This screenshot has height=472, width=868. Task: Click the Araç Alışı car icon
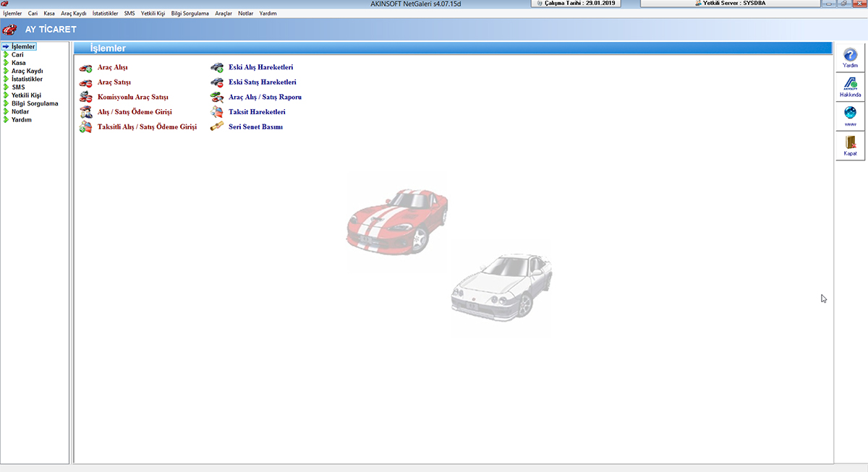coord(85,68)
